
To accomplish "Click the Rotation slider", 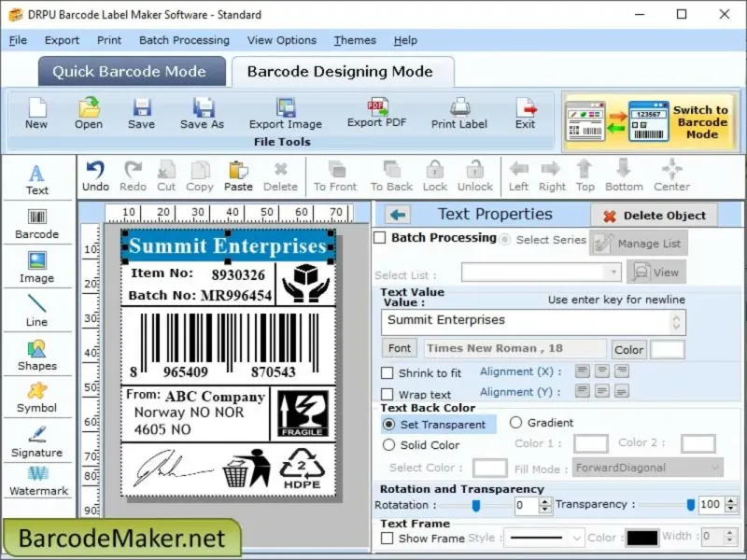I will (475, 505).
